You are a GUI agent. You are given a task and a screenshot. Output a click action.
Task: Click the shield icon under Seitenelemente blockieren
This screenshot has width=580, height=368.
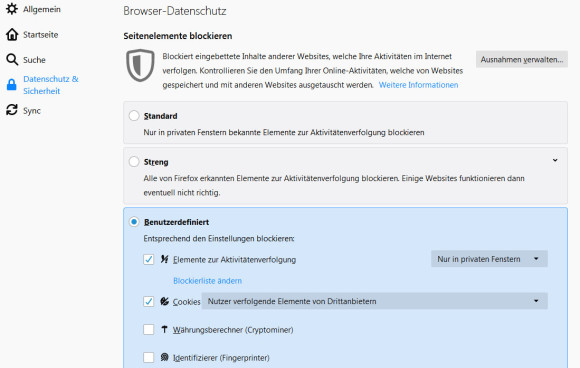click(140, 65)
